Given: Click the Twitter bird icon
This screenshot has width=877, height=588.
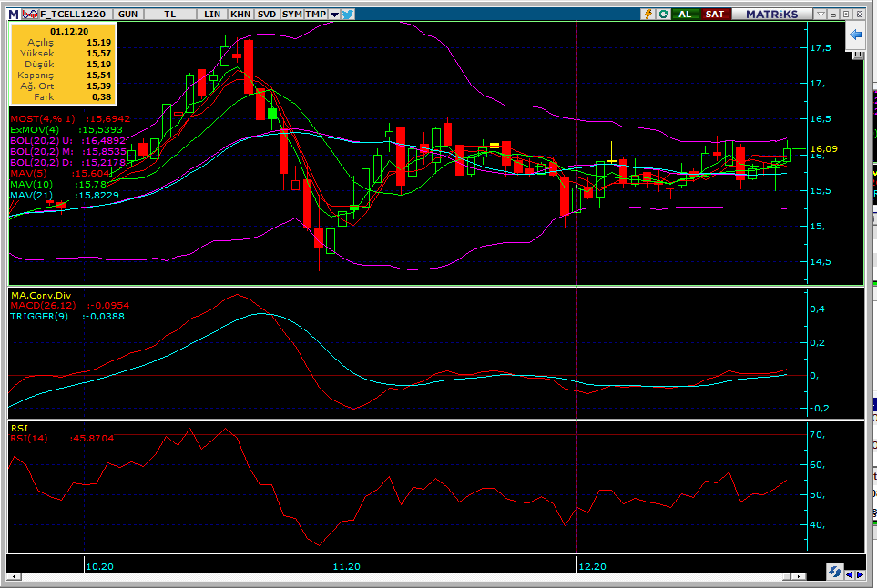Looking at the screenshot, I should pos(347,15).
